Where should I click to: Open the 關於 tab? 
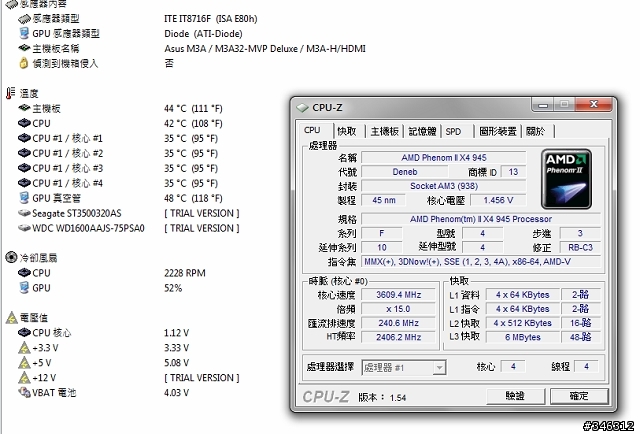pyautogui.click(x=536, y=131)
